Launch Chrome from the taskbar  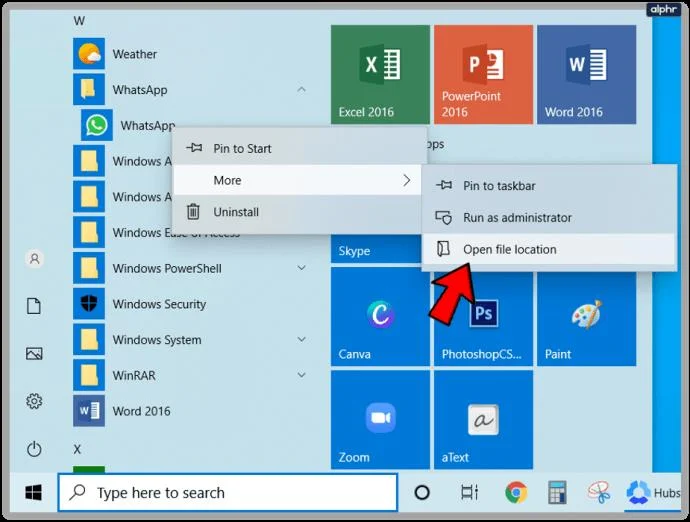pos(516,493)
